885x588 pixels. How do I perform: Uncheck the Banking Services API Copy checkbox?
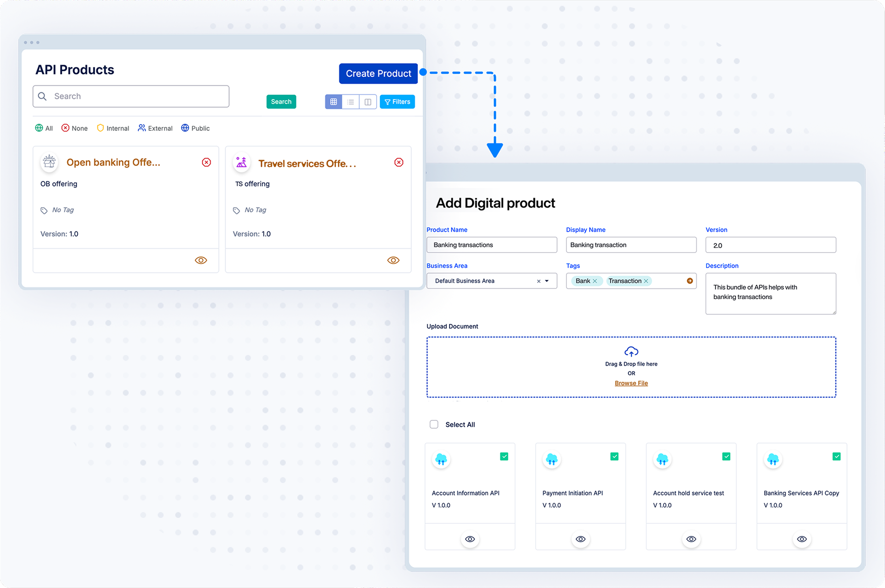[837, 456]
